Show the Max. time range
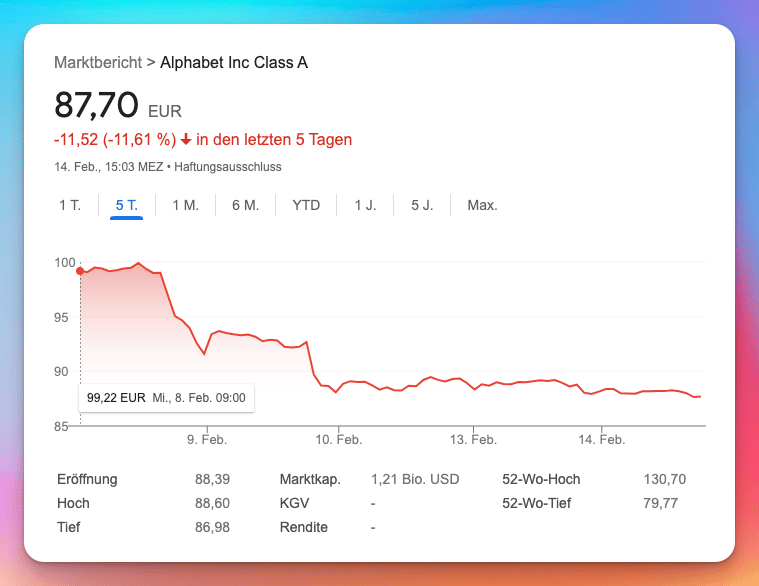Viewport: 759px width, 586px height. 482,205
